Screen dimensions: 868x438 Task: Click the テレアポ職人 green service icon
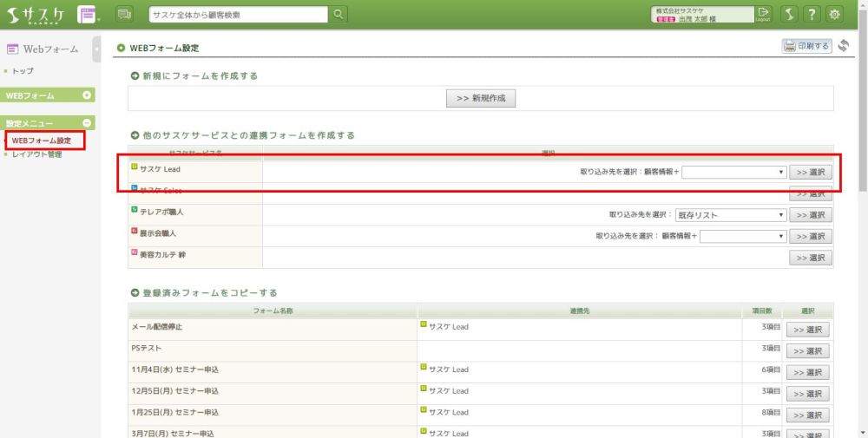pyautogui.click(x=134, y=210)
